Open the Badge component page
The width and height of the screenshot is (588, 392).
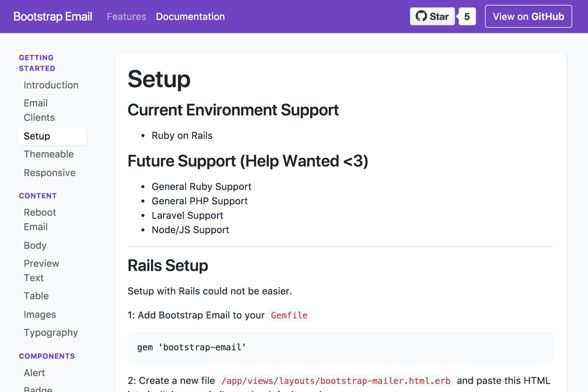click(38, 388)
